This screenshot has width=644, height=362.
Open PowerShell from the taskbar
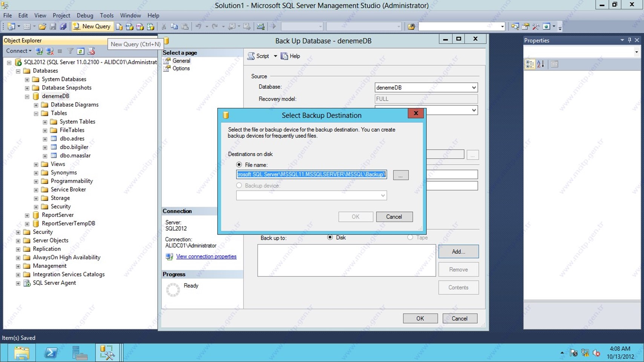(x=51, y=353)
